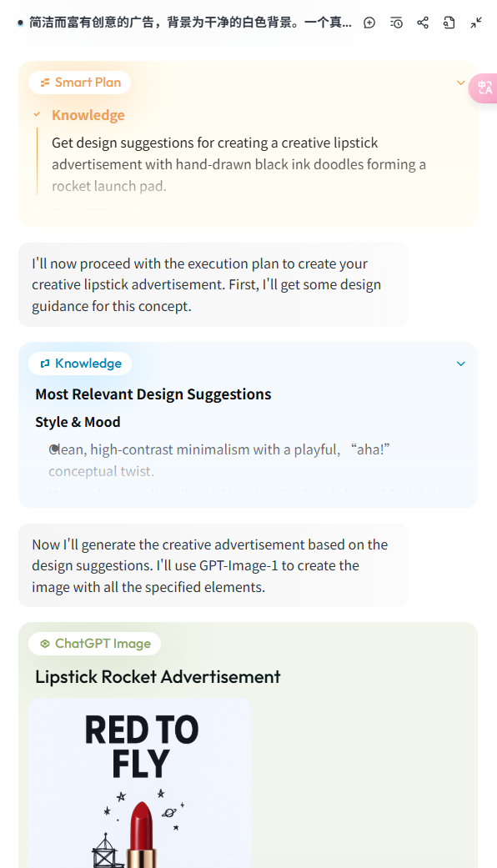Click the Knowledge badge in blue card
The image size is (497, 868).
(x=80, y=364)
